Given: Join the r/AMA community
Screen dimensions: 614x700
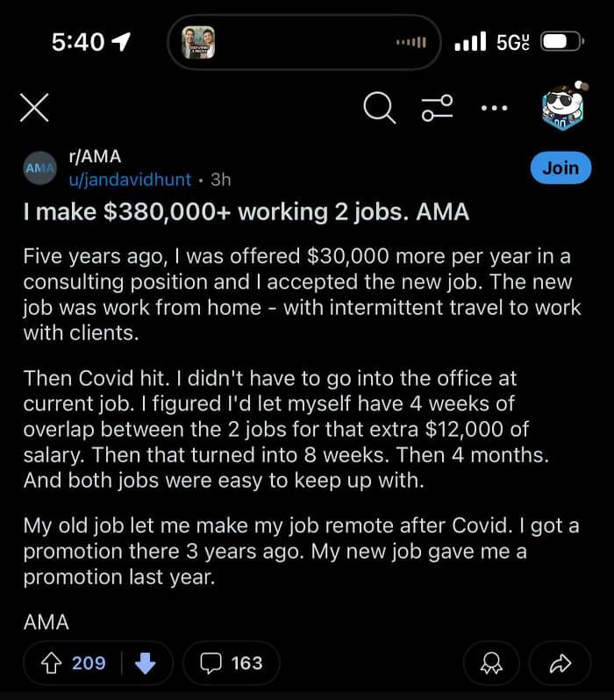Looking at the screenshot, I should [x=560, y=168].
